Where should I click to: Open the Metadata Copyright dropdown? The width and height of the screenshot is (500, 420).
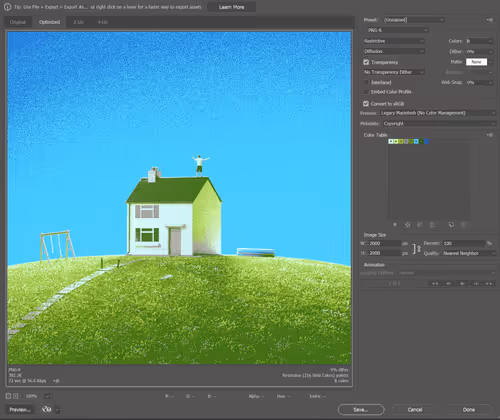(439, 124)
